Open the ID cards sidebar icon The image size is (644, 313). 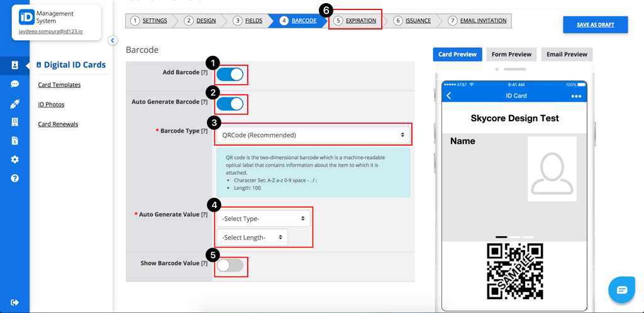click(x=15, y=65)
